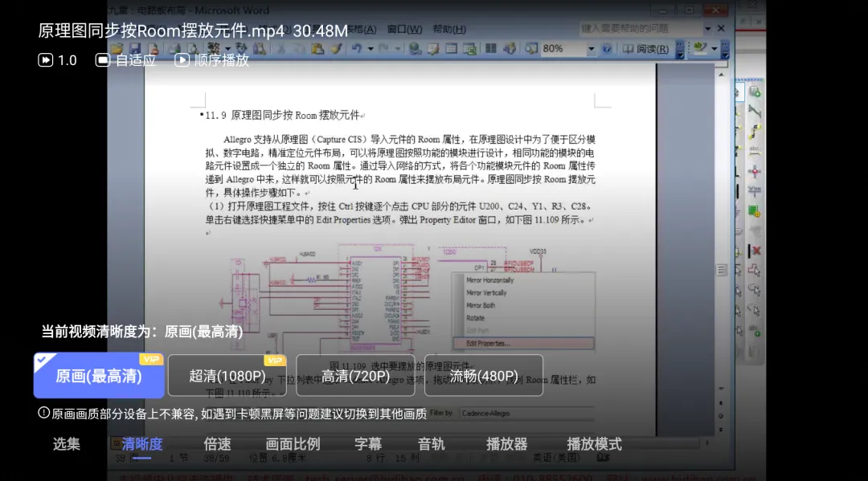Click the playback speed 1.0 icon
The width and height of the screenshot is (868, 481).
46,59
